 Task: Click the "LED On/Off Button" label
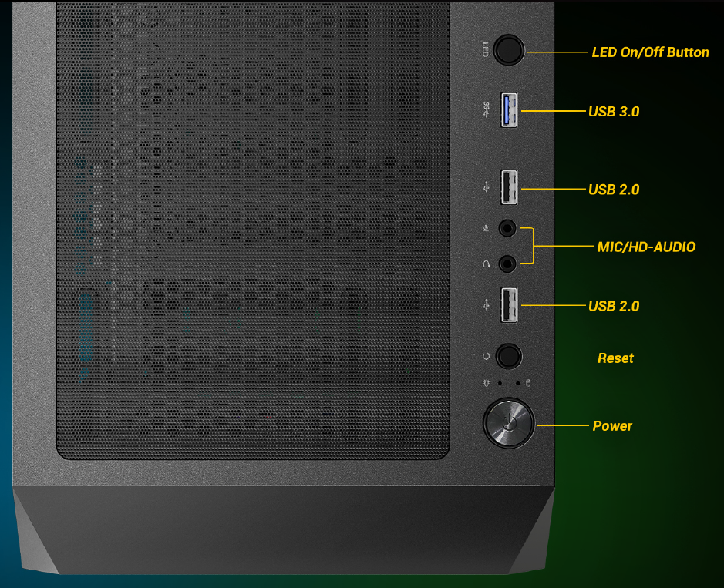click(650, 52)
